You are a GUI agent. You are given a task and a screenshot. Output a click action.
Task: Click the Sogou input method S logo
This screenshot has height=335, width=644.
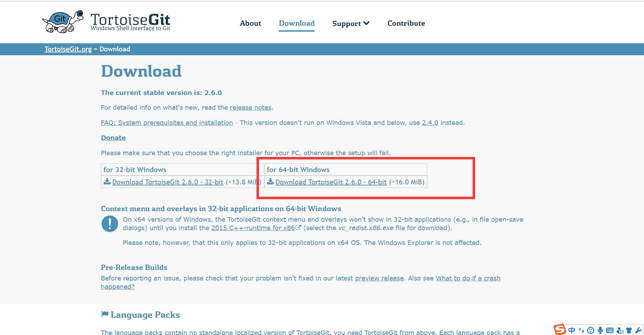pyautogui.click(x=560, y=330)
